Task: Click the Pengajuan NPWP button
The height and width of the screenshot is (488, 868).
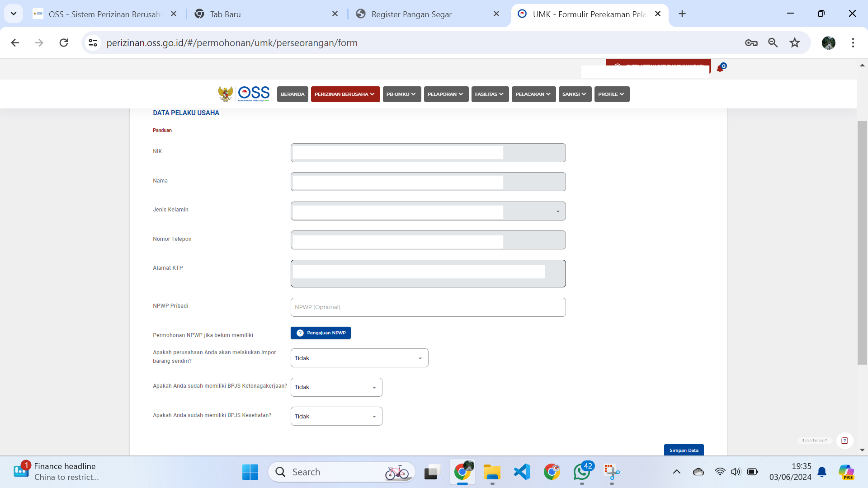Action: pos(321,333)
